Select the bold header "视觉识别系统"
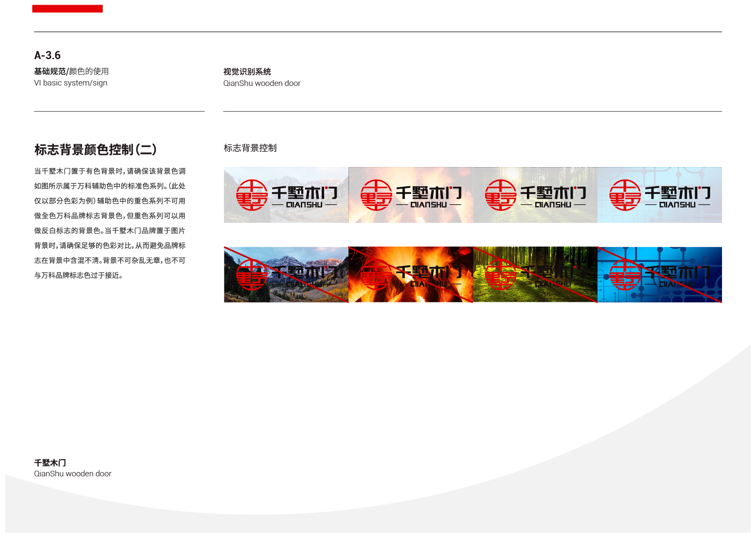Screen dimensions: 756x538 click(x=247, y=72)
